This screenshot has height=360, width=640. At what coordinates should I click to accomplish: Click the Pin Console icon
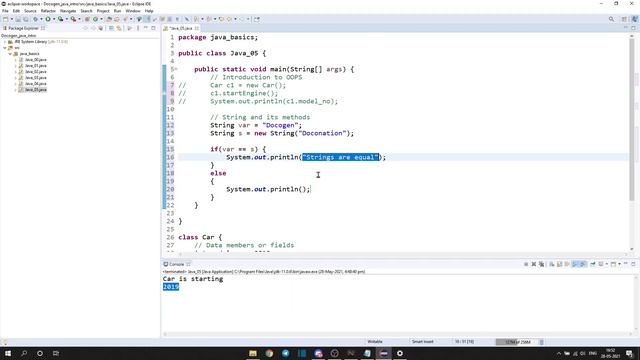[x=593, y=264]
